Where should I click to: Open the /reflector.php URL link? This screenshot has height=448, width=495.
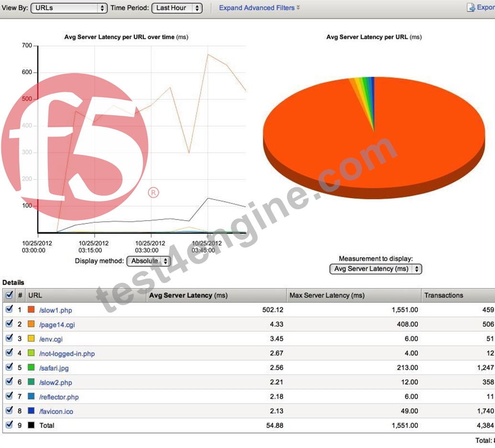coord(59,397)
